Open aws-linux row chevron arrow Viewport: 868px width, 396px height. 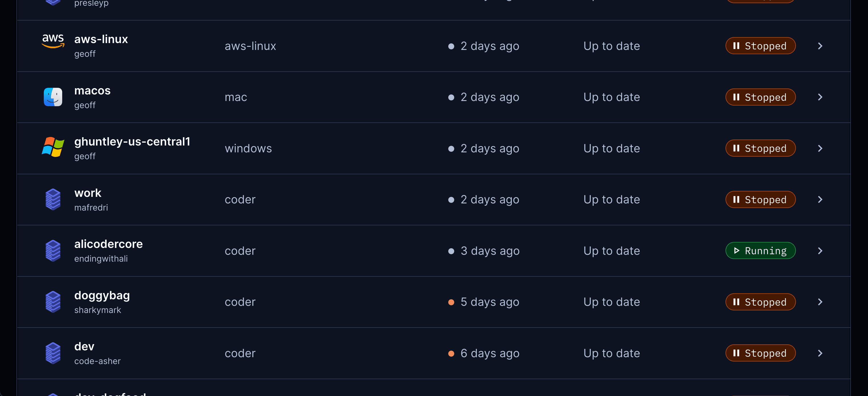point(820,46)
